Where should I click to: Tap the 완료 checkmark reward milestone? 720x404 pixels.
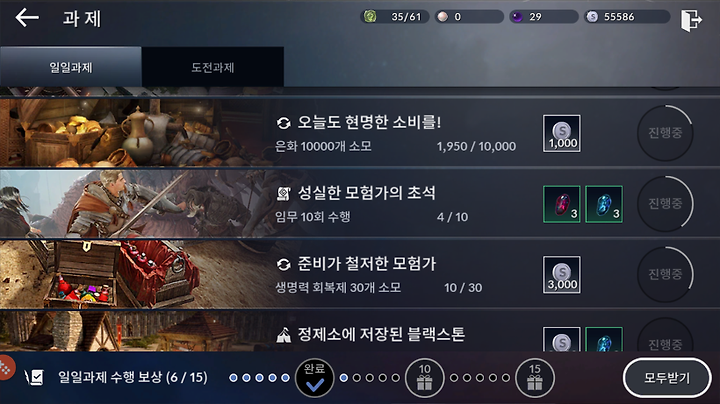(x=315, y=378)
